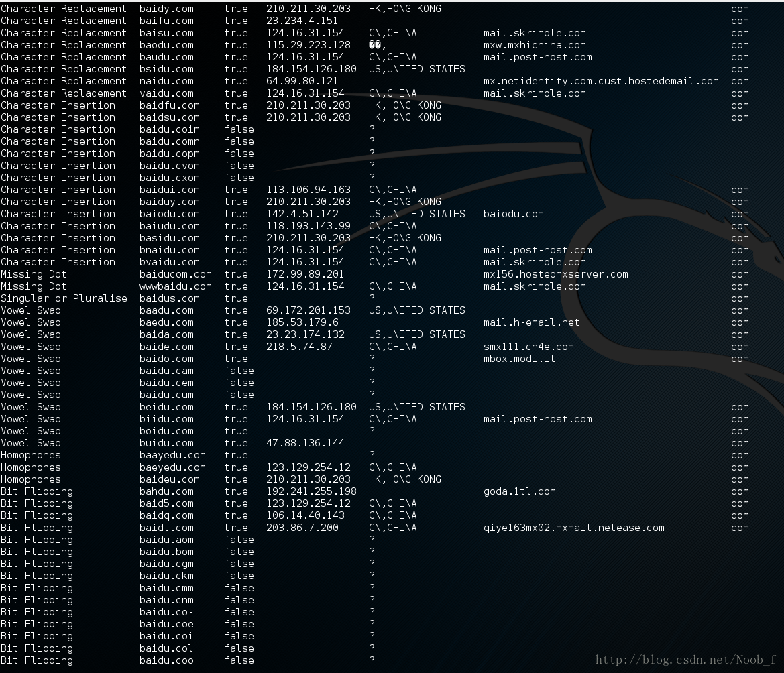Click the Singular or Pluralise label
The image size is (784, 673).
click(64, 298)
